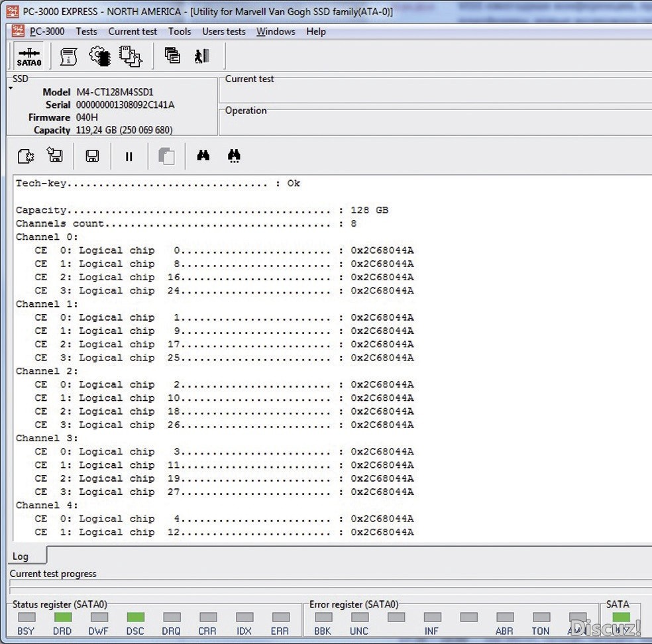Image resolution: width=652 pixels, height=644 pixels.
Task: Click the 'Channel 2:' header line
Action: (47, 371)
